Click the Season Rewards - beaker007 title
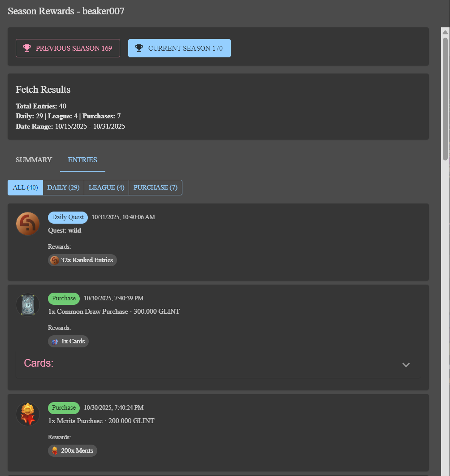Image resolution: width=450 pixels, height=476 pixels. point(66,11)
